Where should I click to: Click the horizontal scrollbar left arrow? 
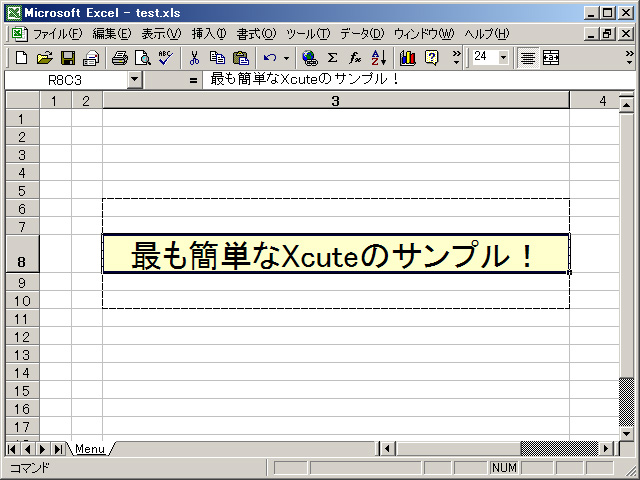387,449
